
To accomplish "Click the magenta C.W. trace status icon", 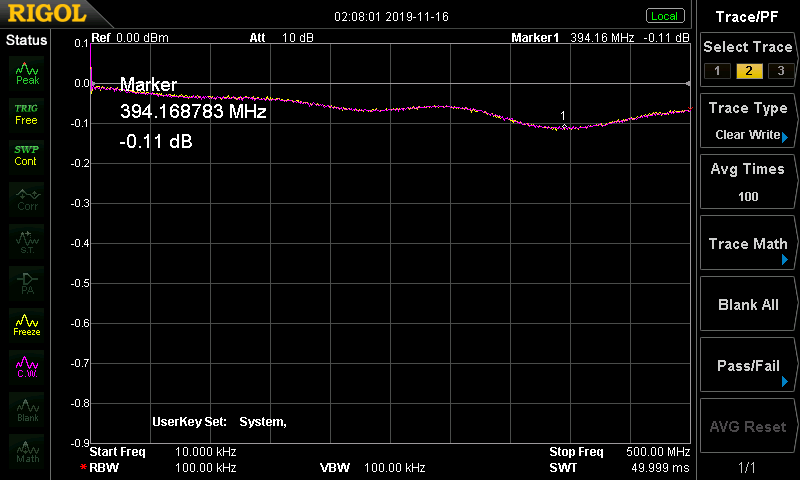I will click(27, 366).
